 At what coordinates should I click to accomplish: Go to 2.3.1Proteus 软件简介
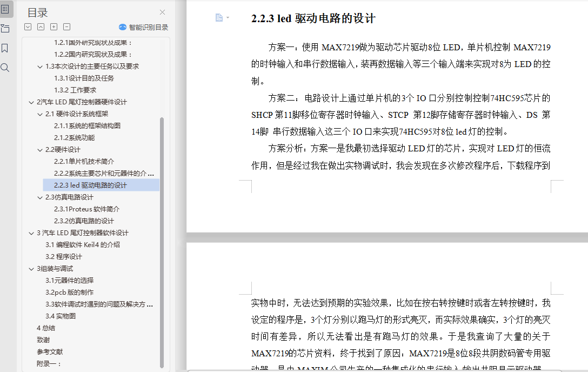(x=86, y=209)
